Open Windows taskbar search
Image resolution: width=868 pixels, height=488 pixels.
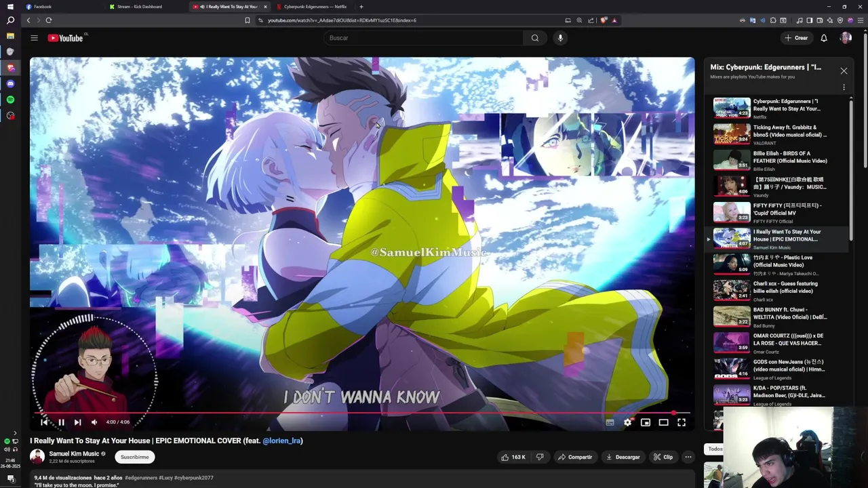10,21
